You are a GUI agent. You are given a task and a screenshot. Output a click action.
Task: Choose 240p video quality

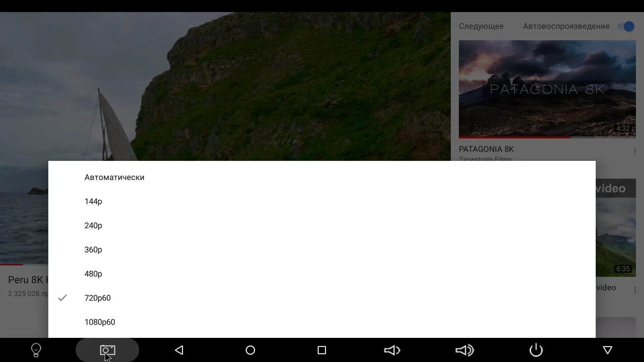click(322, 226)
